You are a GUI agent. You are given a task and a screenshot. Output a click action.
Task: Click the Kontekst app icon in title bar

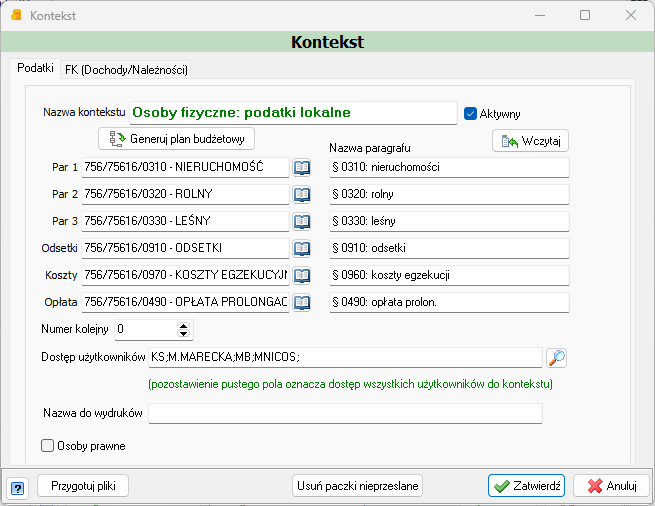click(16, 15)
